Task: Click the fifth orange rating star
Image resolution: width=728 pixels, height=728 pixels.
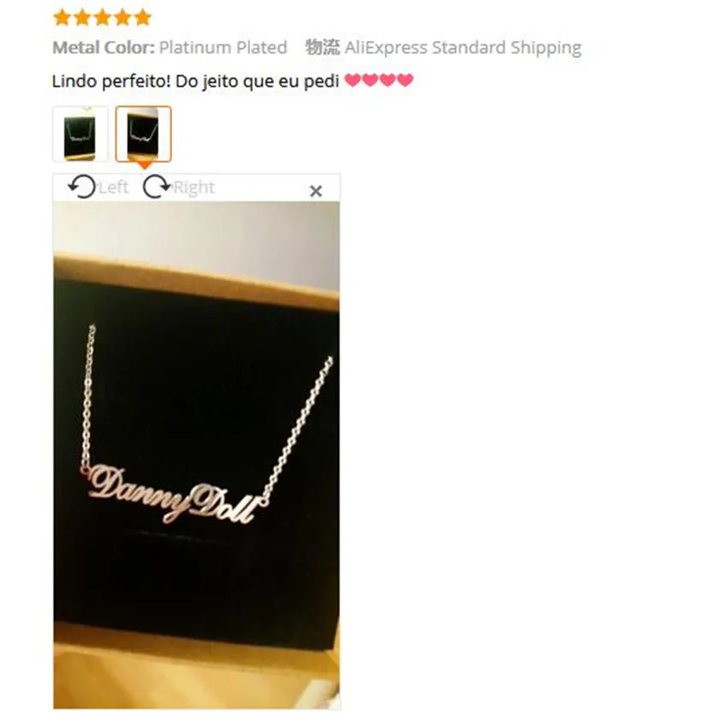Action: click(x=143, y=17)
